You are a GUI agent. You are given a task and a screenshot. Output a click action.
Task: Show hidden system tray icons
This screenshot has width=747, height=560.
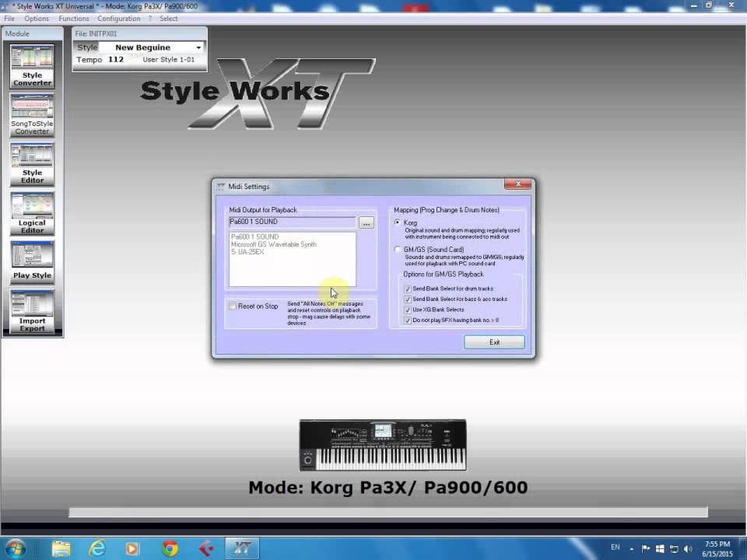pyautogui.click(x=632, y=549)
